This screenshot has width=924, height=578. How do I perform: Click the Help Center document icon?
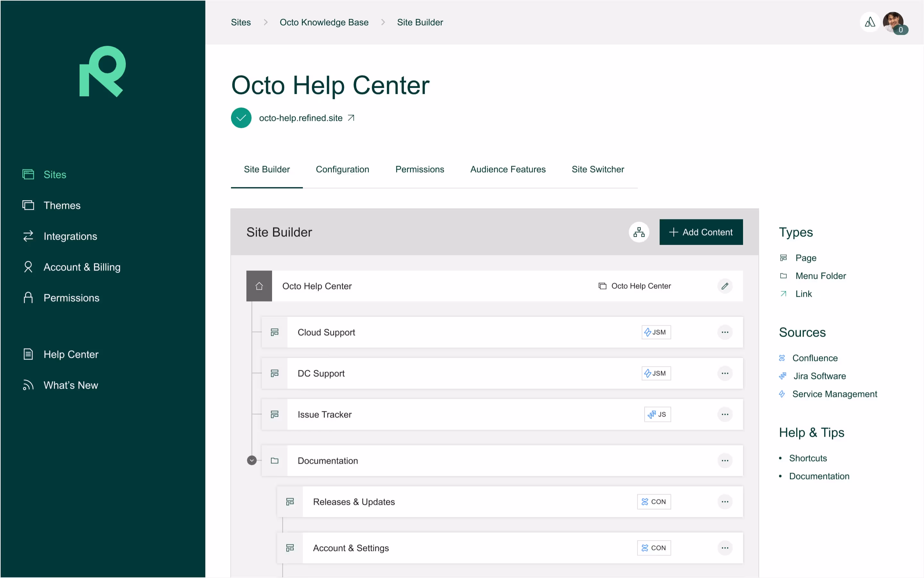(28, 354)
